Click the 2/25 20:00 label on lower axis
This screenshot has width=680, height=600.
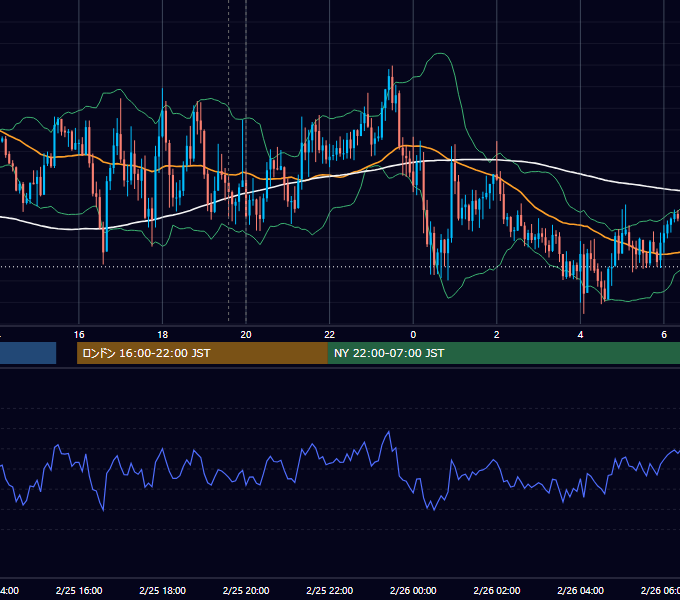click(x=246, y=590)
